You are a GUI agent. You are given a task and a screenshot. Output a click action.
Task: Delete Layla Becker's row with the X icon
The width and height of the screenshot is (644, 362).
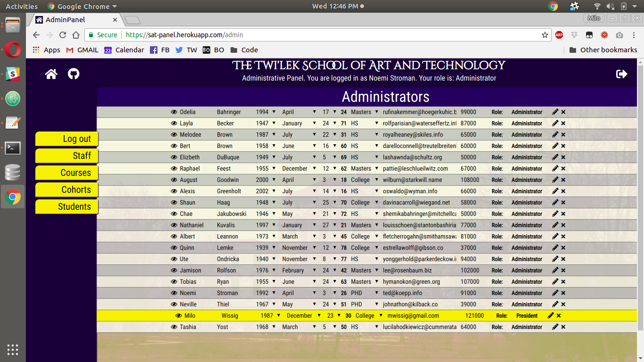click(x=563, y=123)
